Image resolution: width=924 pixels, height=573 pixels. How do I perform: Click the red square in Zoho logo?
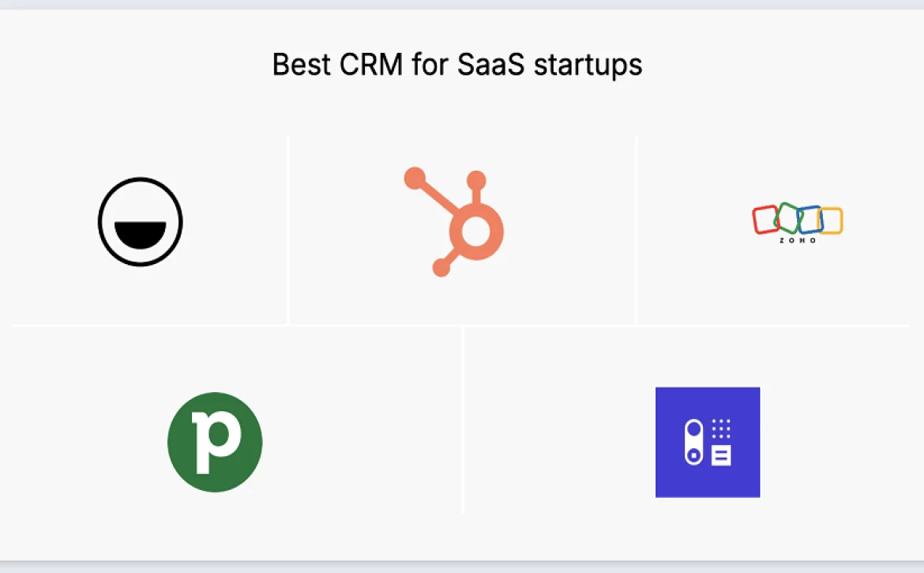tap(765, 219)
